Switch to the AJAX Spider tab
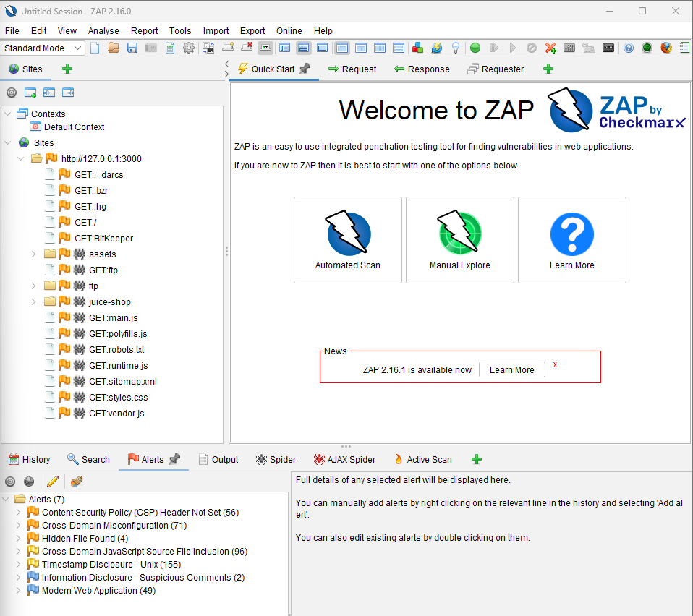 [345, 459]
